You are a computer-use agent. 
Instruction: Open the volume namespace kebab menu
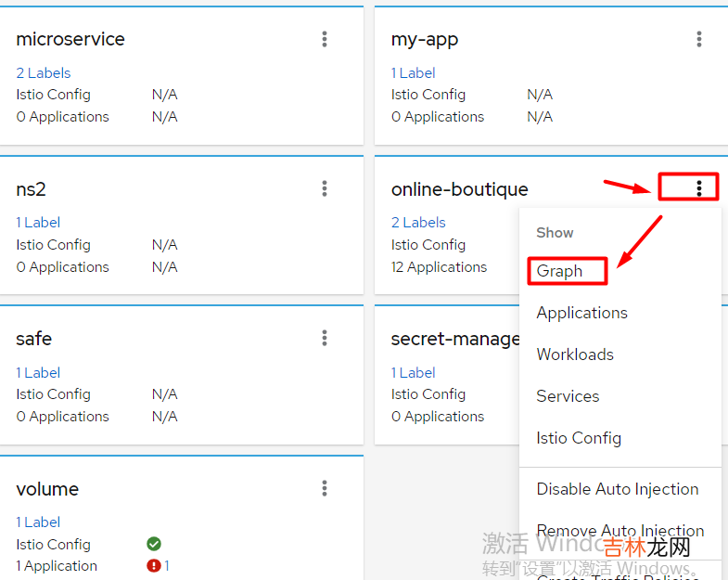325,488
